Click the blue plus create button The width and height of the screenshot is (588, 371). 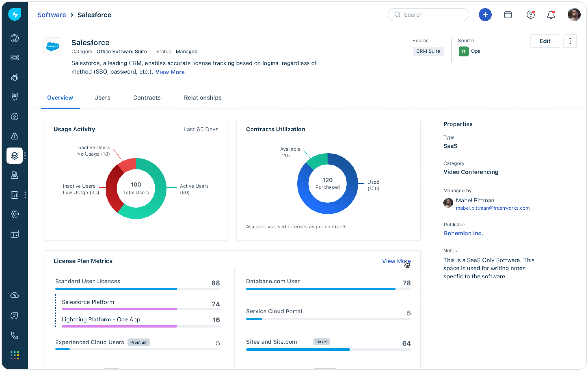485,15
